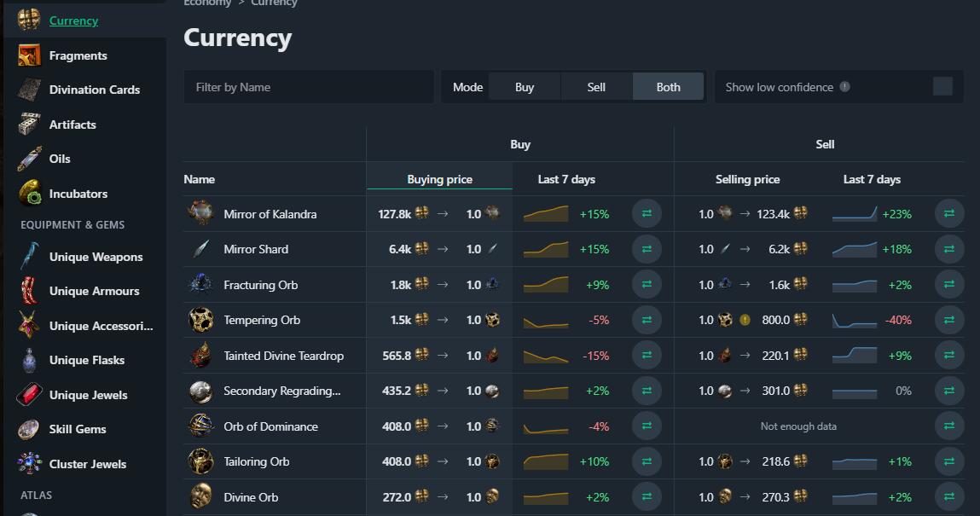Click Divine Orb buy swap icon
This screenshot has height=516, width=980.
point(647,496)
